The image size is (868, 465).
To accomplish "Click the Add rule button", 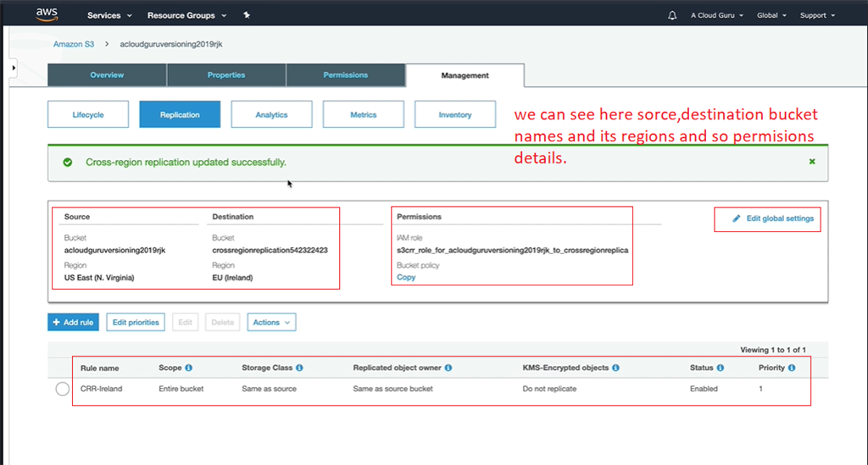I will 73,323.
